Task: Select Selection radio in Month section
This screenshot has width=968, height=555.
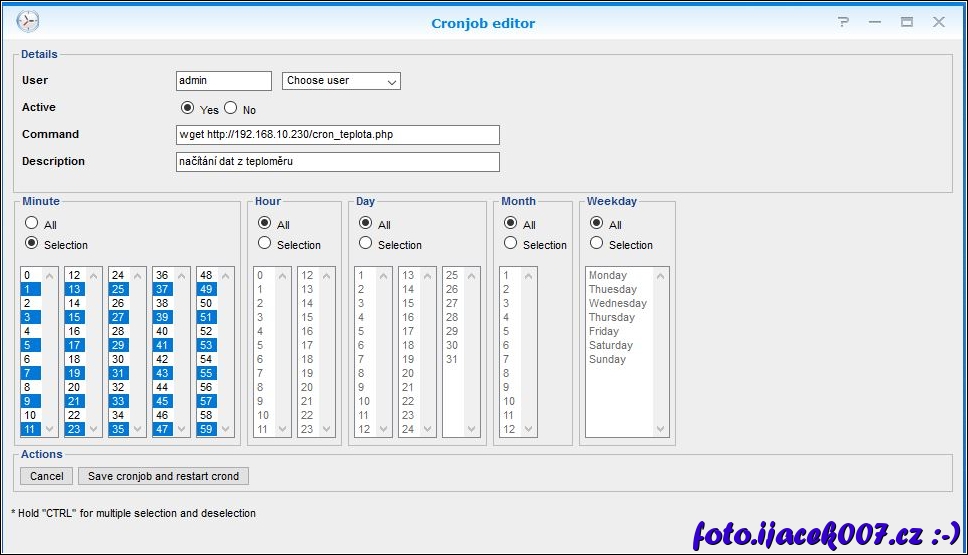Action: (511, 243)
